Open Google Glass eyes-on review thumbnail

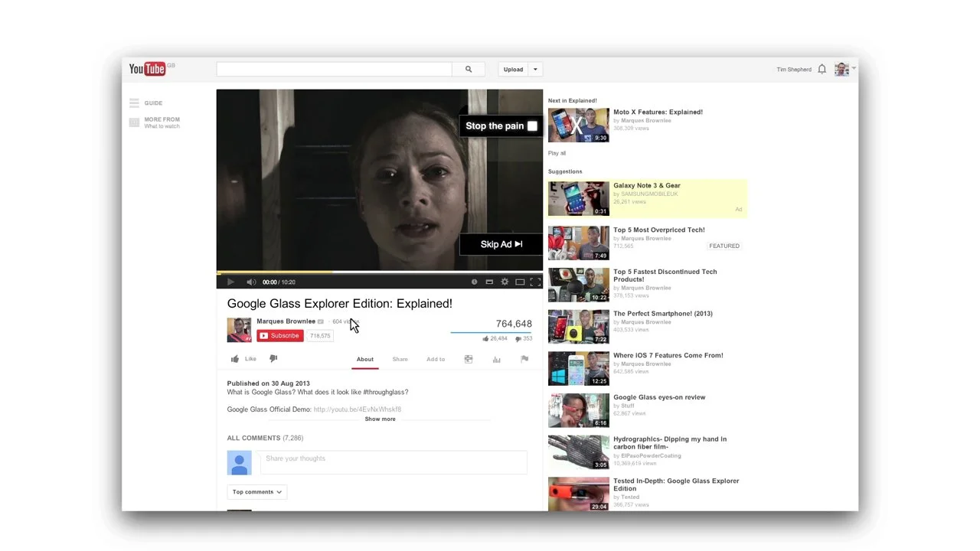tap(579, 410)
